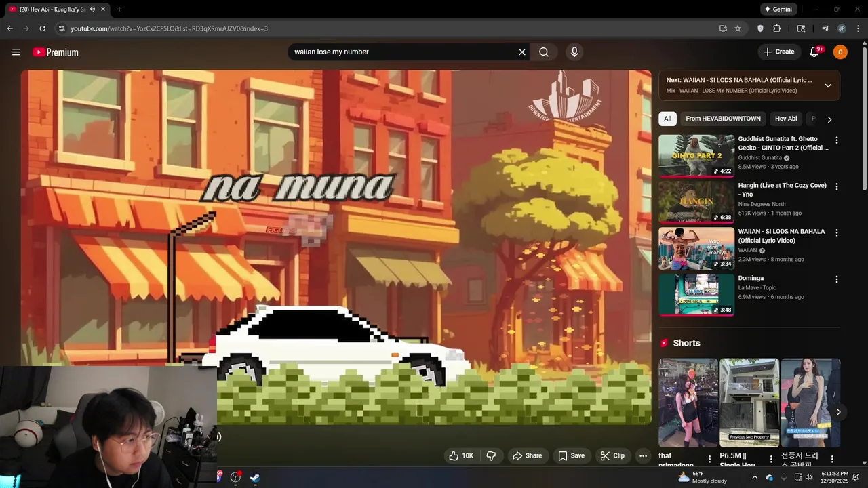
Task: Open the tab search toolbar icon
Action: 801,28
